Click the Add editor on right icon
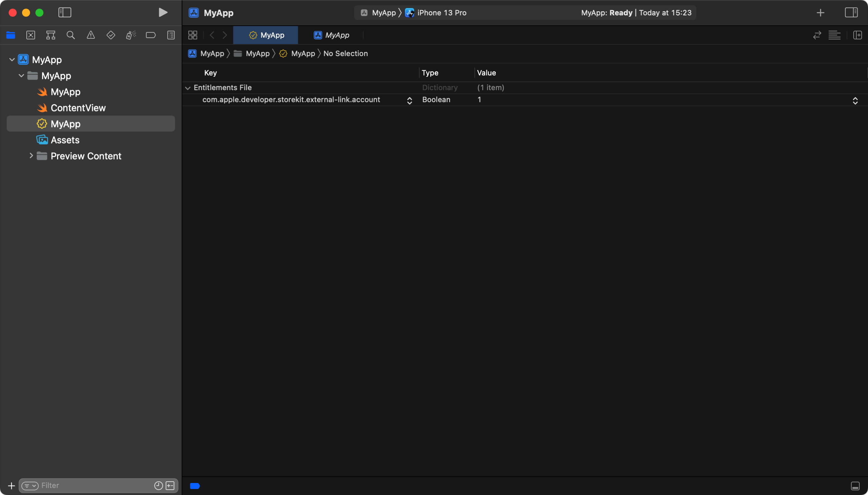868x495 pixels. click(x=857, y=35)
